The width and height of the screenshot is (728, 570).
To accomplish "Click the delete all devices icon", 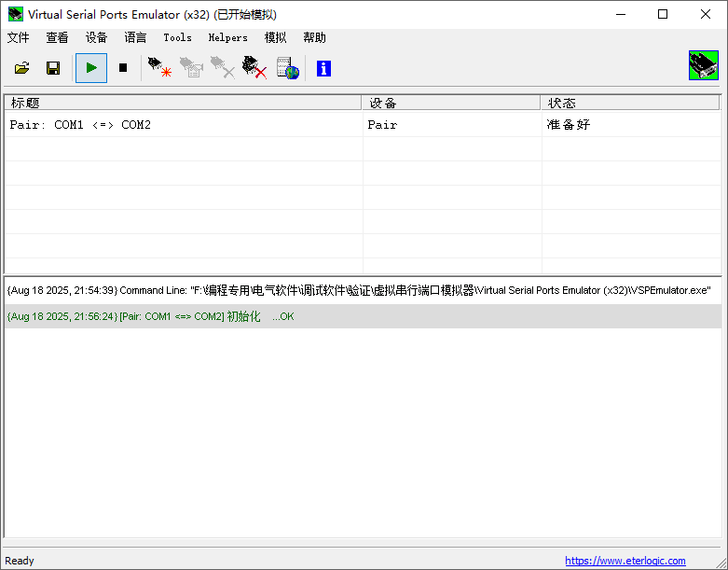I will point(254,68).
